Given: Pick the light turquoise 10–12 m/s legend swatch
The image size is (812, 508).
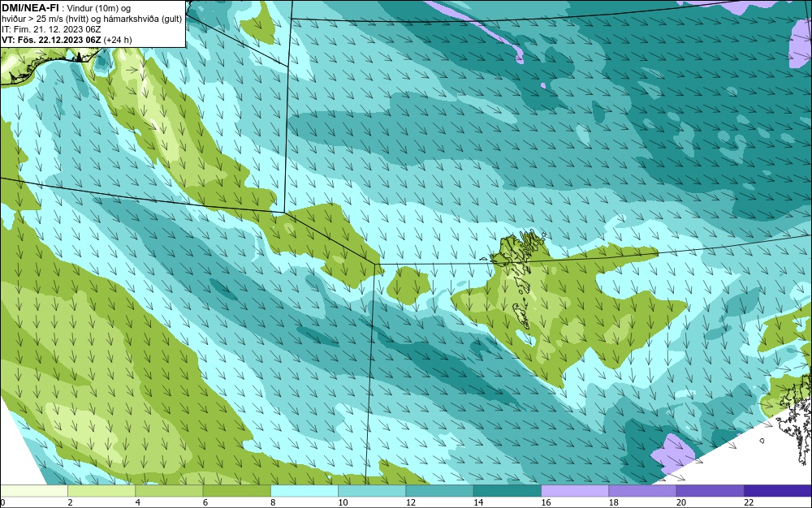Looking at the screenshot, I should (372, 491).
